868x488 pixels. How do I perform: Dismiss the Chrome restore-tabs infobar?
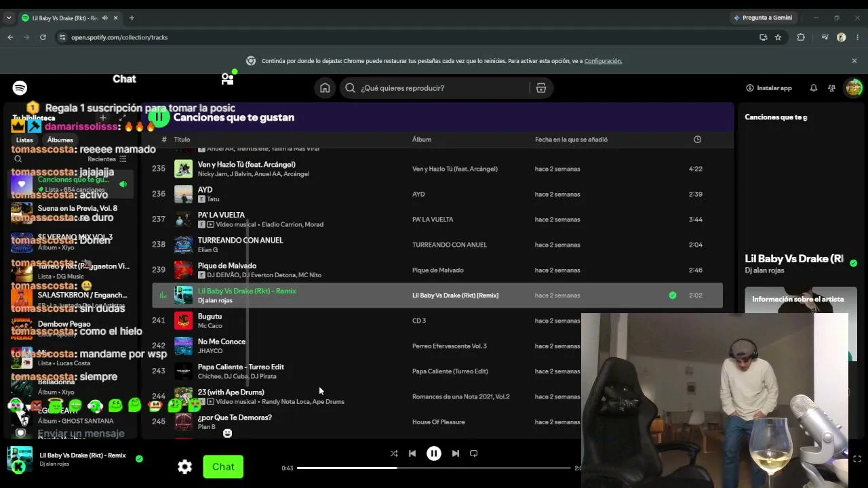854,61
